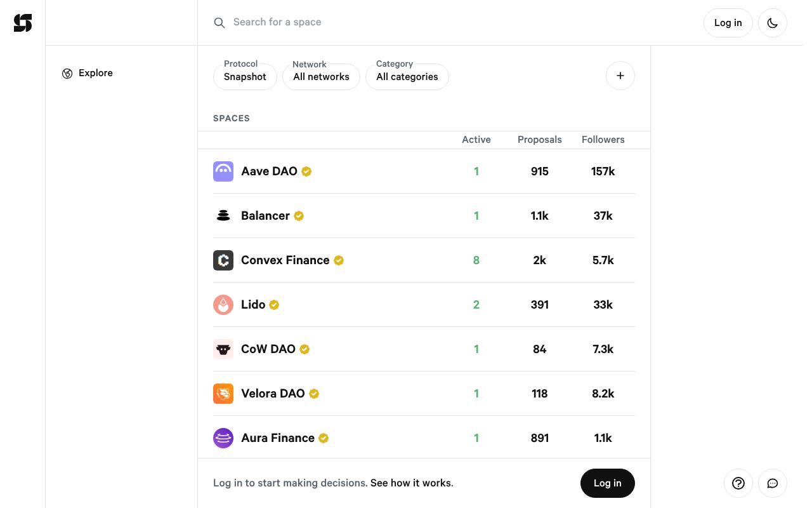Open the CoW DAO space

tap(268, 349)
